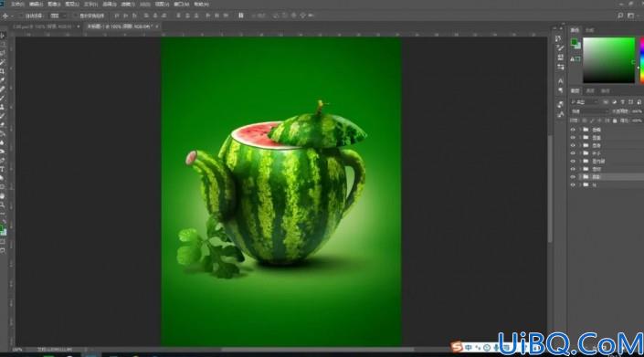644x357 pixels.
Task: Select the Move tool in the toolbox
Action: tap(3, 36)
